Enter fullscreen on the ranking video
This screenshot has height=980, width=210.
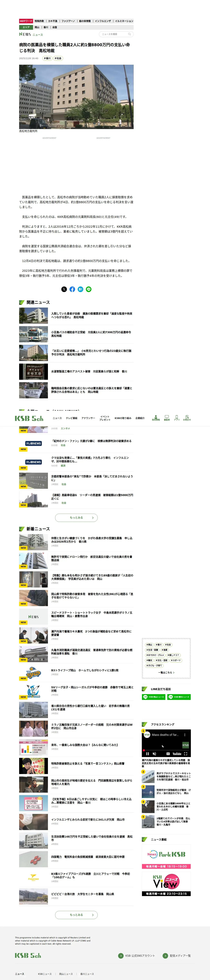[186, 753]
